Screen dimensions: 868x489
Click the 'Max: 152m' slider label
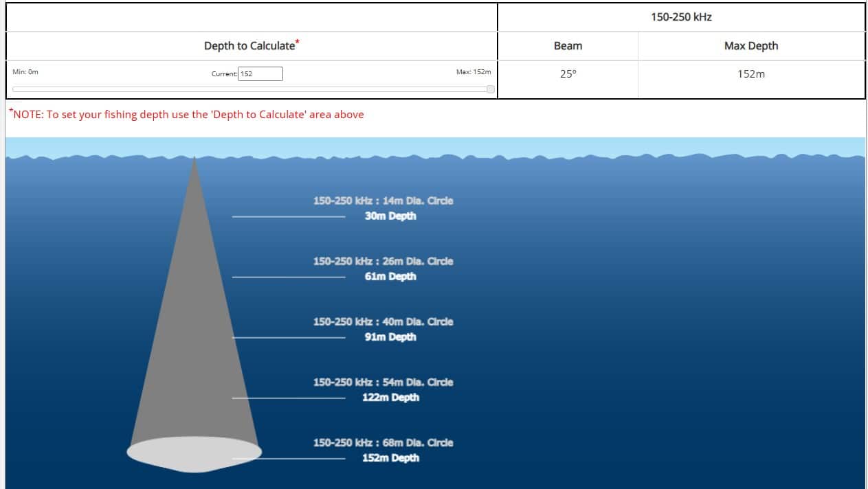coord(474,71)
